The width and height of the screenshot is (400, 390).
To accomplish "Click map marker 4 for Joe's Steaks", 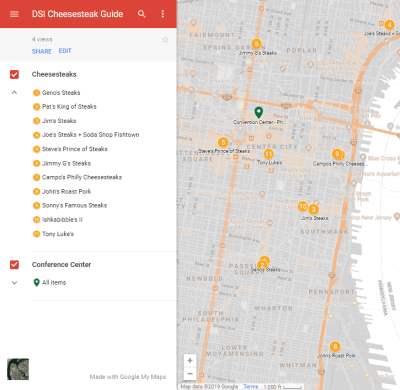I will tap(389, 25).
